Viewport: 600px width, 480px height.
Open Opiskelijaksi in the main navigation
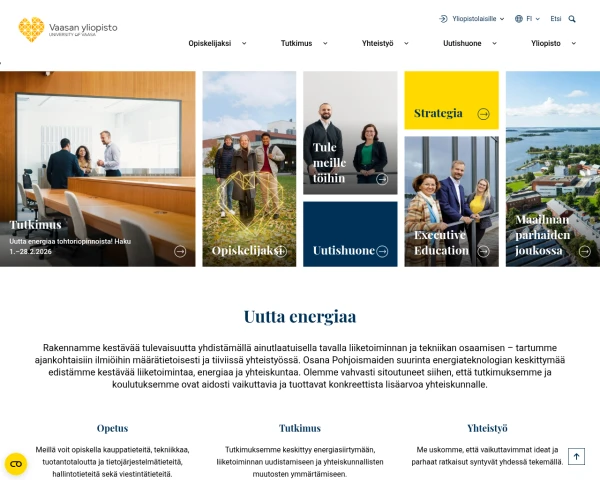tap(210, 43)
